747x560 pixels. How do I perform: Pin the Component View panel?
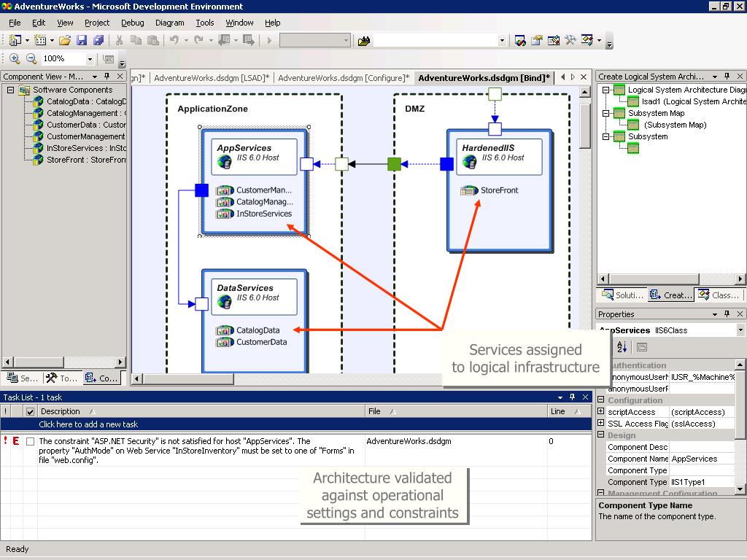click(x=107, y=76)
